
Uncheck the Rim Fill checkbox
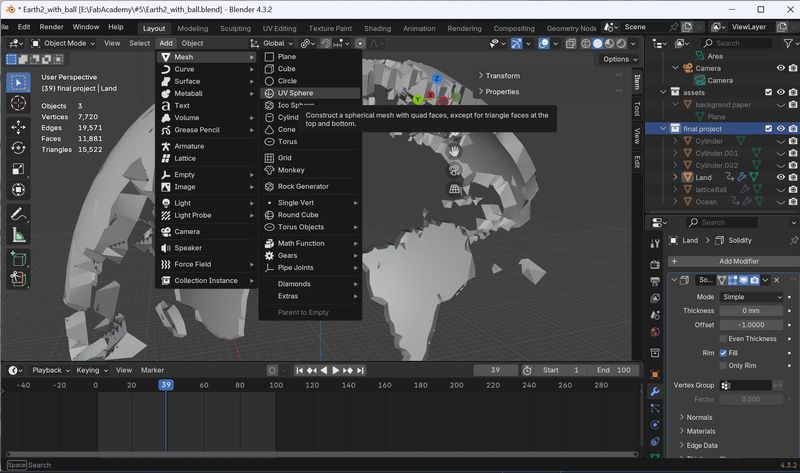click(x=723, y=353)
